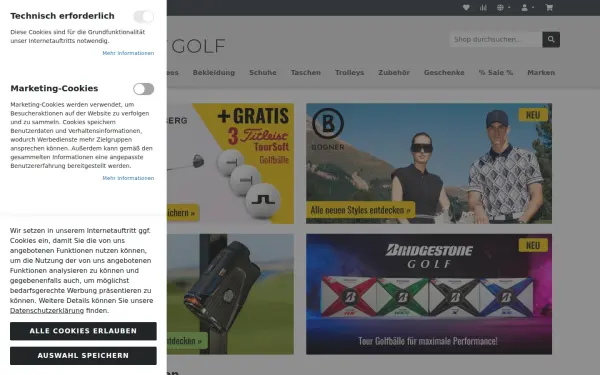Enable the Marketing-Cookies switch
The image size is (600, 375).
(x=143, y=89)
